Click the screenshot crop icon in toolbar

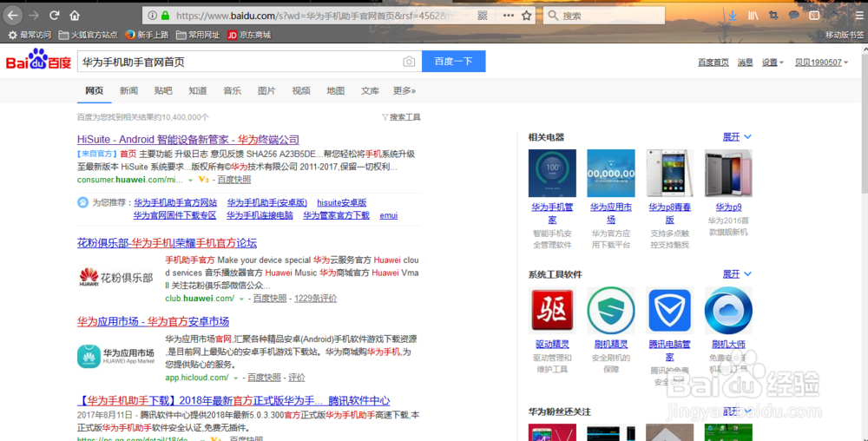tap(773, 16)
